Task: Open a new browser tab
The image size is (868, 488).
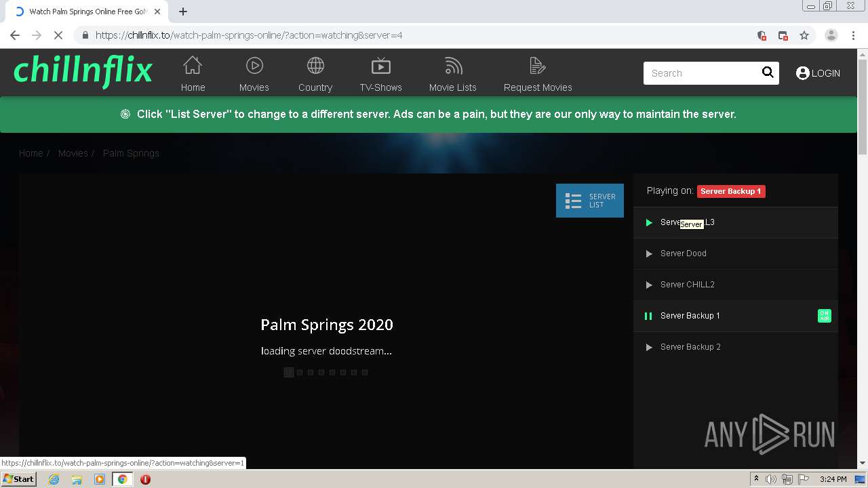Action: pos(183,12)
